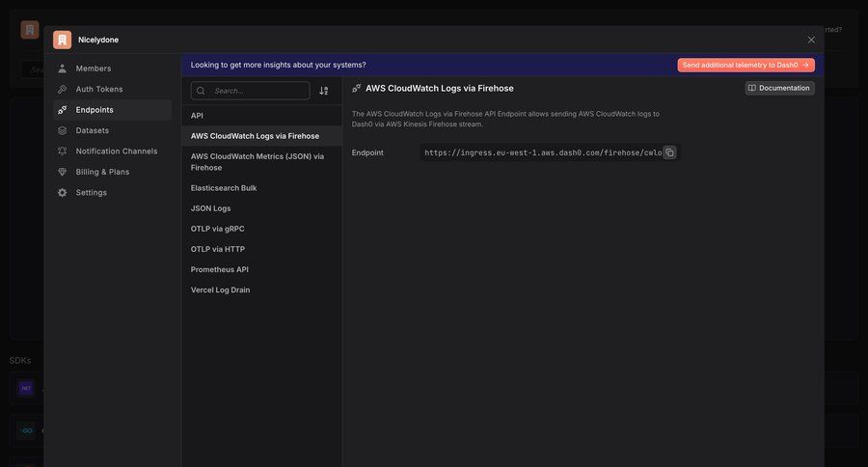Click the "Looking to get more insights" banner text
Screen dimensions: 868x467
coord(278,65)
